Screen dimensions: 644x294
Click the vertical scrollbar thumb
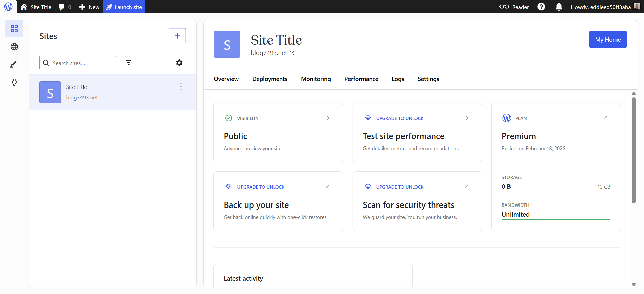(634, 150)
